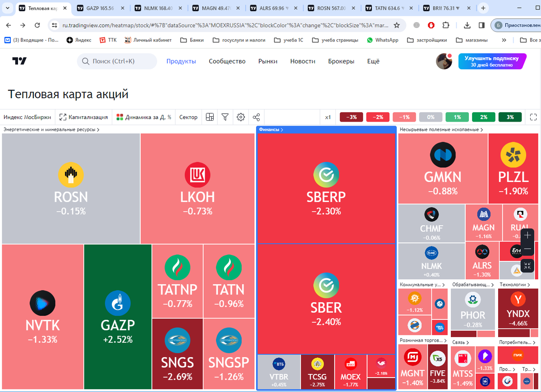Click the Улучшить подписку button
Screen dimensions: 541x392
[x=492, y=61]
